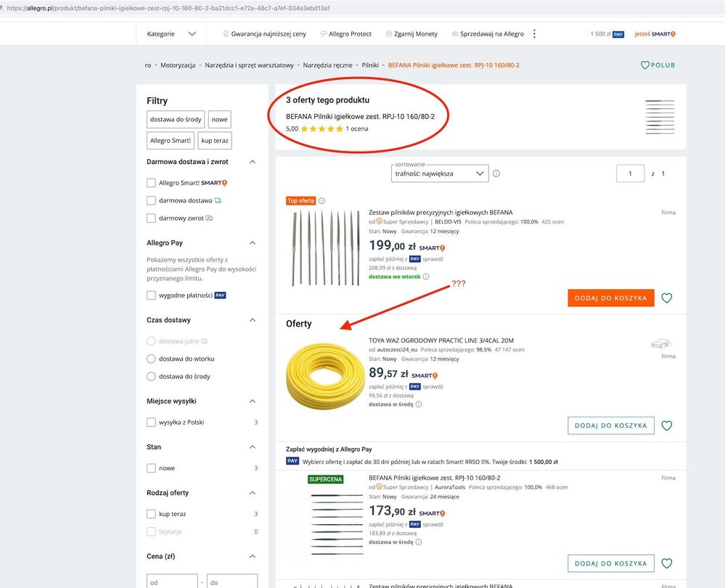Click the Top oferta badge
Screen dimensions: 725x588
click(x=300, y=201)
